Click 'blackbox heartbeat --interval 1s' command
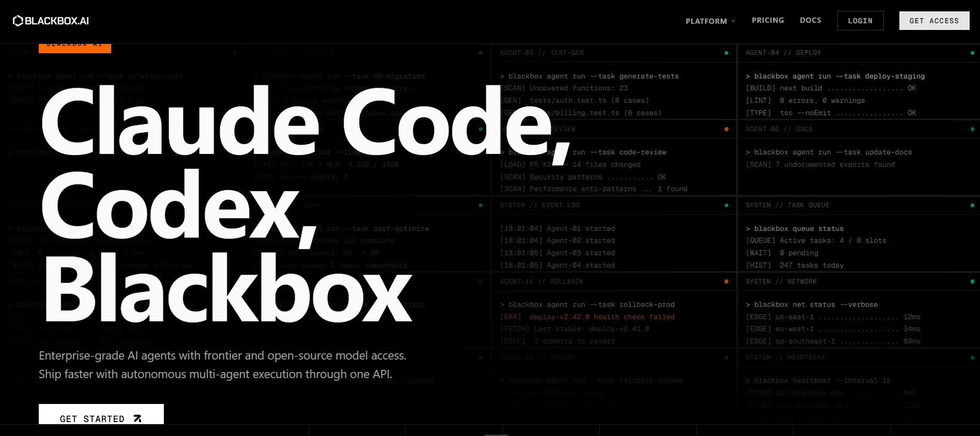Image resolution: width=980 pixels, height=436 pixels. (x=818, y=381)
